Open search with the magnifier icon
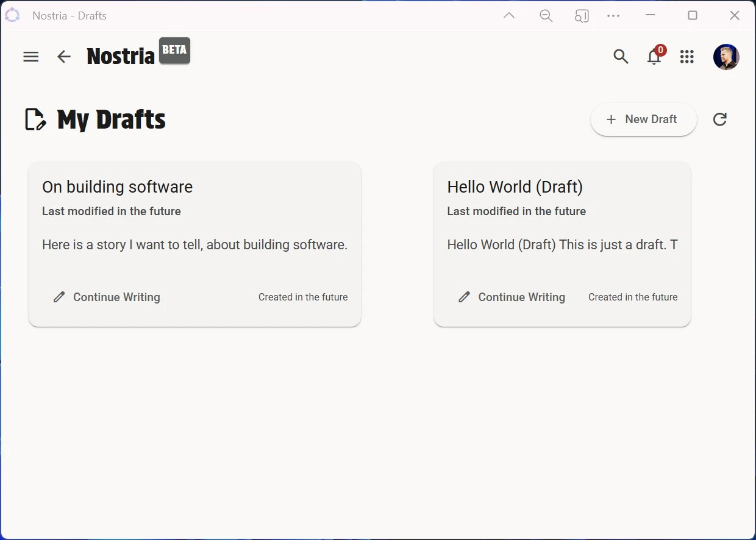756x540 pixels. [x=621, y=57]
